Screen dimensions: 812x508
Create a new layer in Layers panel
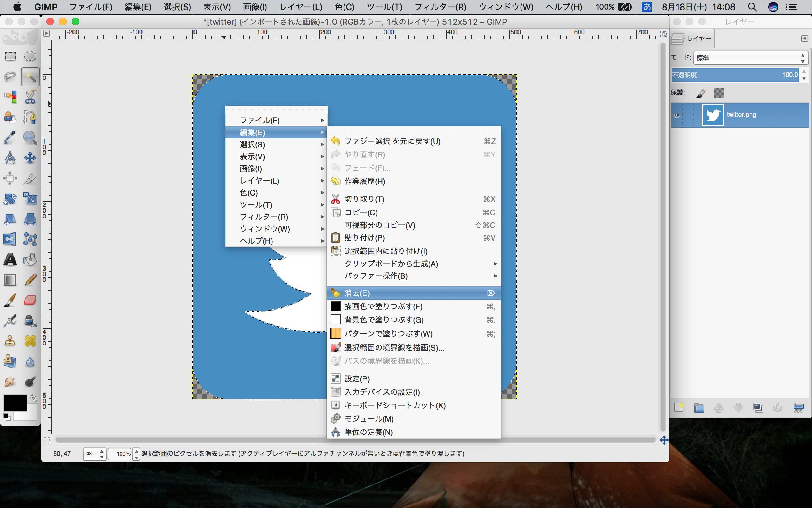pyautogui.click(x=679, y=408)
